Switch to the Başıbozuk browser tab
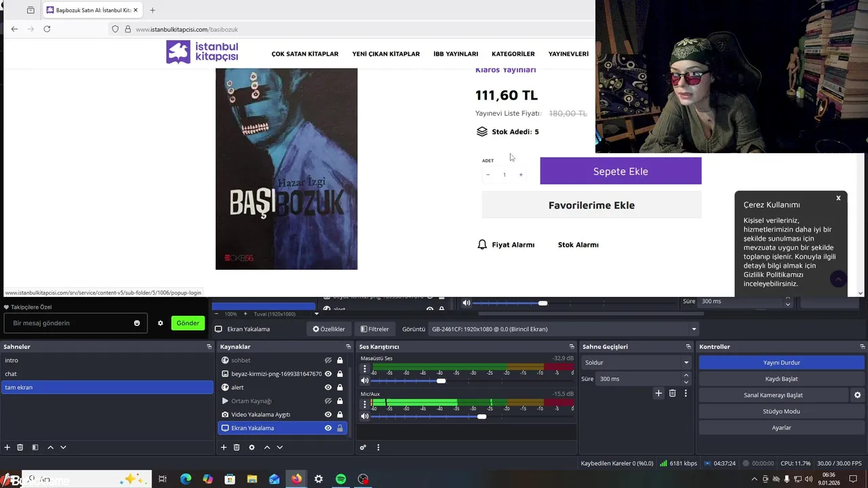 pos(92,10)
